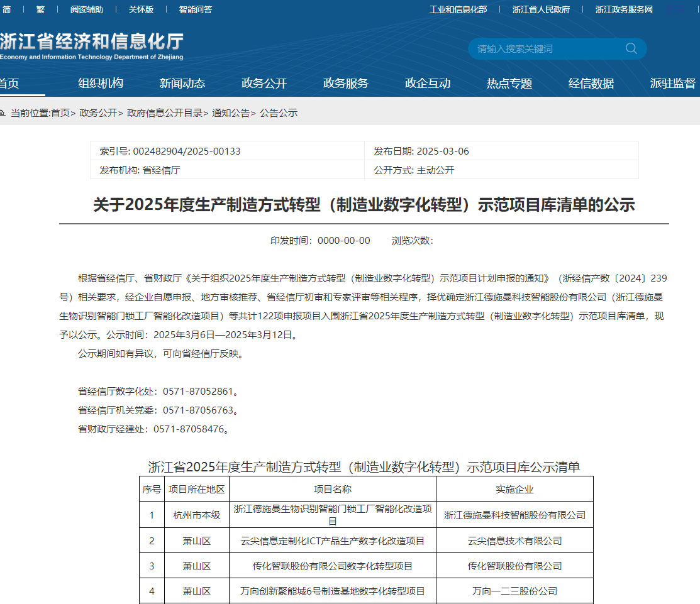Screen dimensions: 700x604
Task: Click 通知公告 breadcrumb link
Action: (231, 113)
